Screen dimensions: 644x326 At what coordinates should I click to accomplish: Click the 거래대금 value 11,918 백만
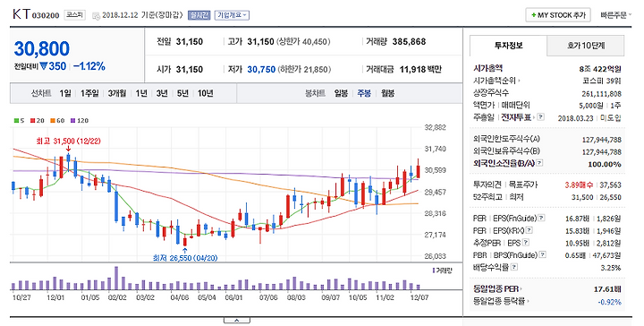[420, 70]
